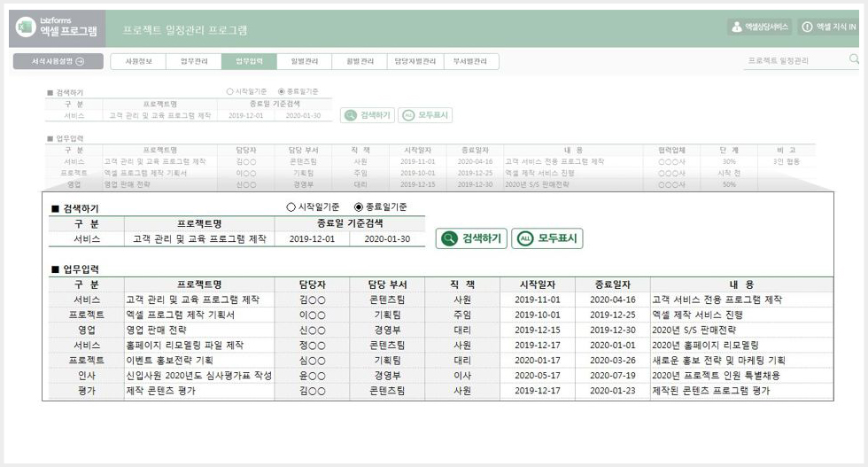Click 평가 in the 구 분 column
Viewport: 868px width, 467px height.
(87, 391)
